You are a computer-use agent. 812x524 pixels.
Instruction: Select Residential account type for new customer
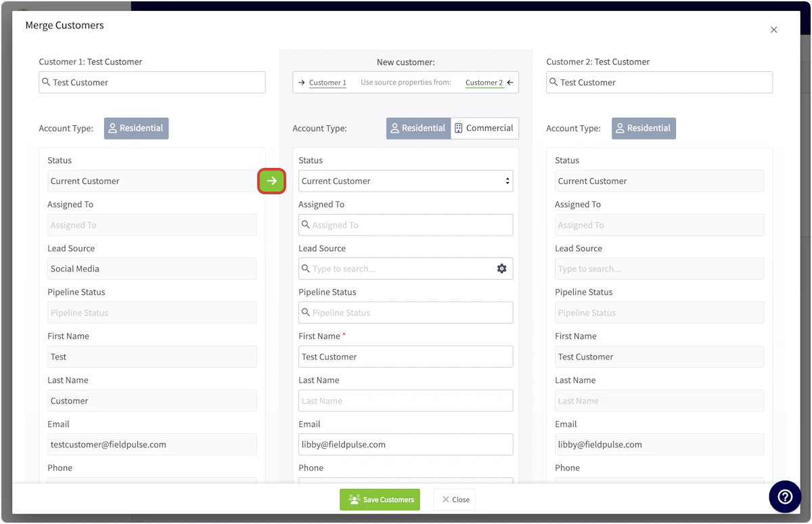tap(418, 128)
